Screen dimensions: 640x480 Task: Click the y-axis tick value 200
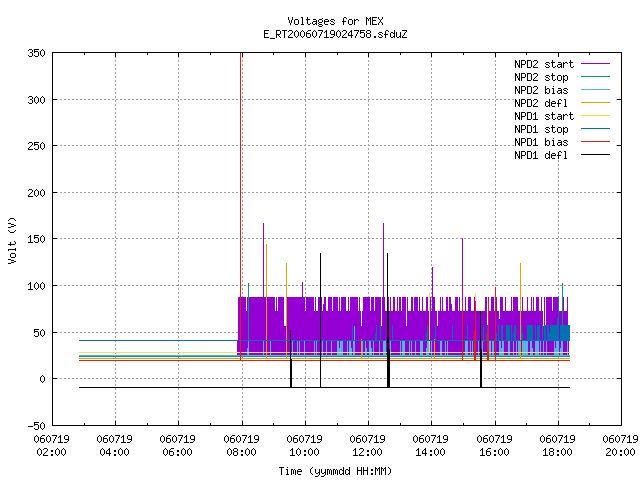coord(36,193)
